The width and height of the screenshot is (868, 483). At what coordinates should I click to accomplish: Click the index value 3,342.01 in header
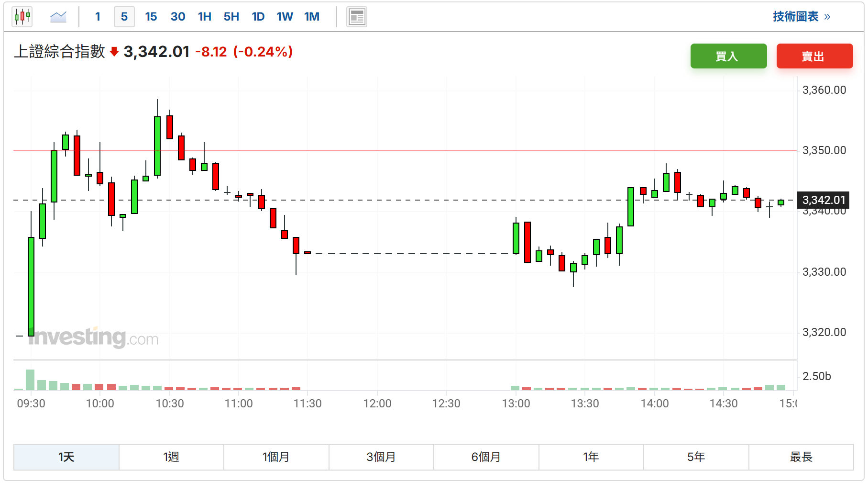coord(157,52)
